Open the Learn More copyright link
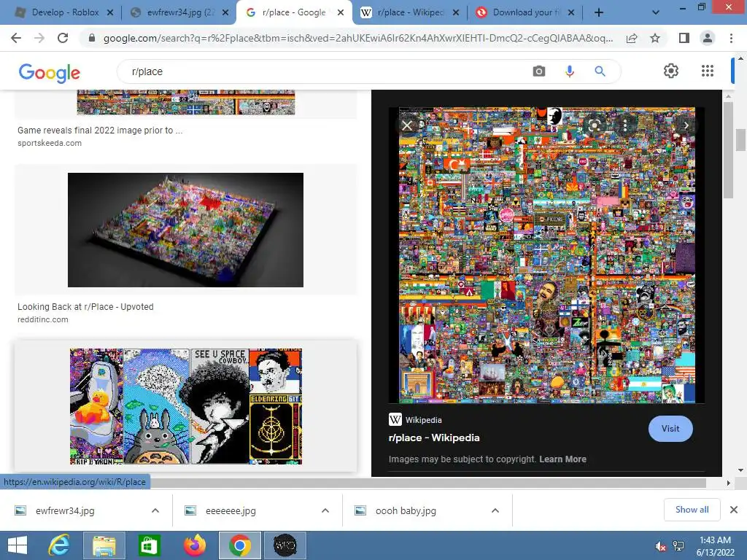The image size is (747, 560). coord(562,459)
